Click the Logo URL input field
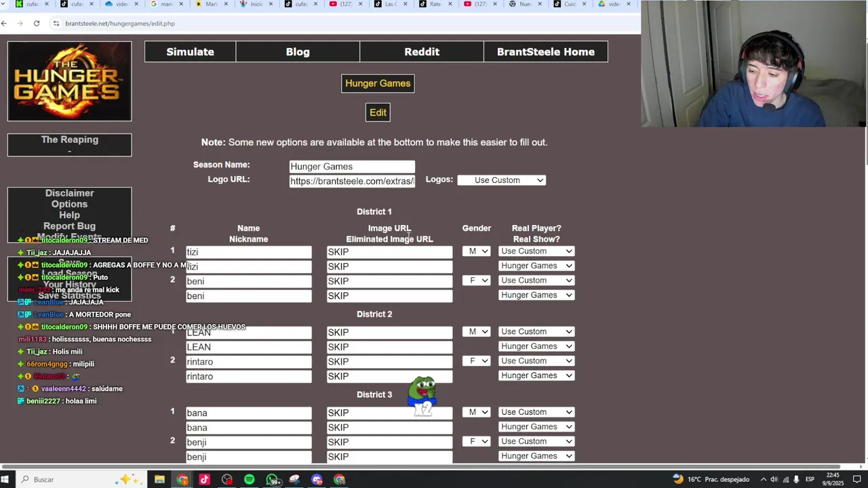 click(352, 181)
